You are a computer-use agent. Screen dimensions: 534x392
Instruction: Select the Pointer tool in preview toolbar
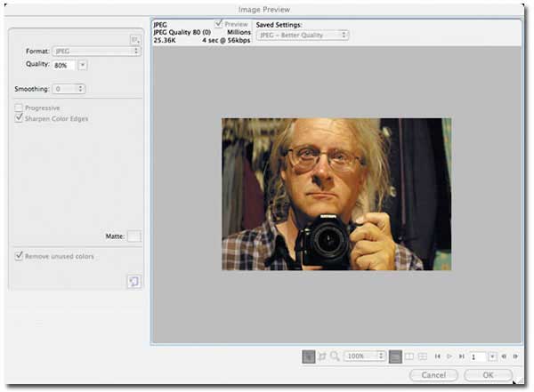[309, 356]
